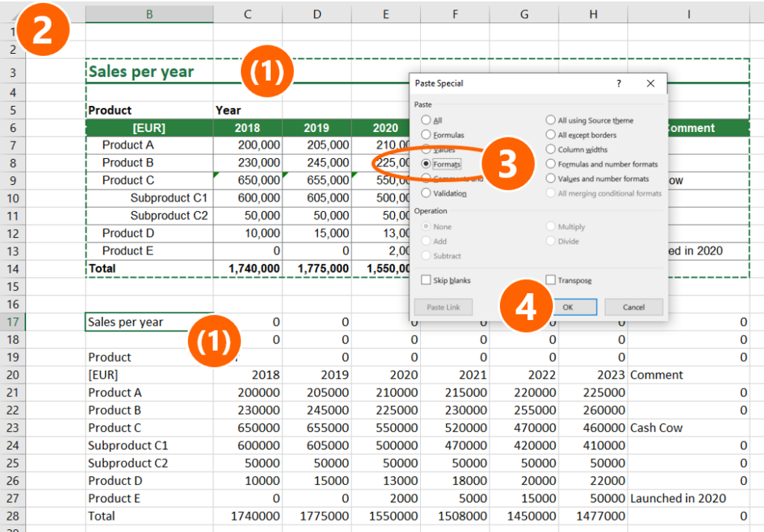Choose All using Source theme
Viewport: 764px width, 532px height.
pyautogui.click(x=550, y=119)
